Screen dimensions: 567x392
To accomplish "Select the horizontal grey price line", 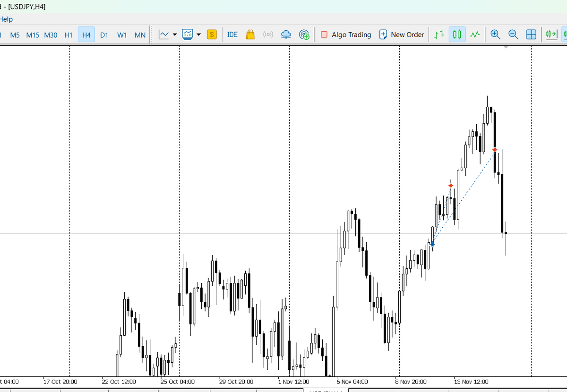I will tap(283, 234).
